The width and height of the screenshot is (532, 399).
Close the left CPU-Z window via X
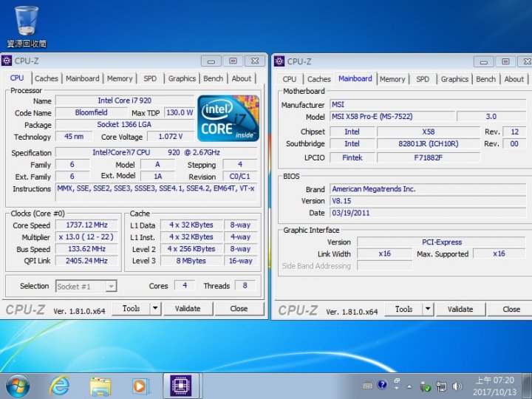255,61
